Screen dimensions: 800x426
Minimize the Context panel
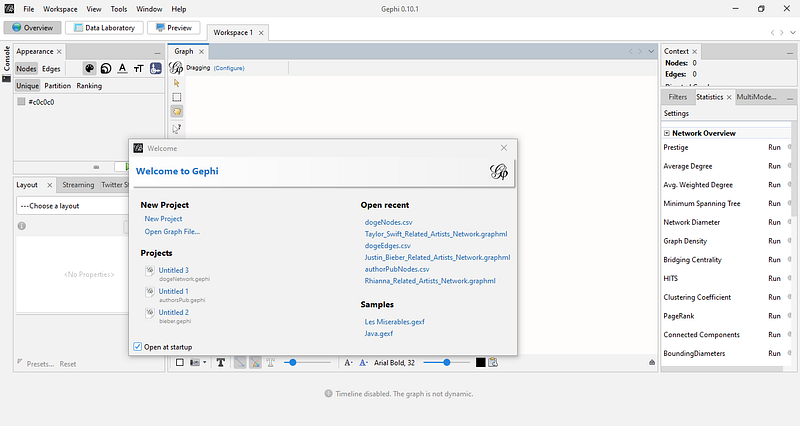coord(790,53)
